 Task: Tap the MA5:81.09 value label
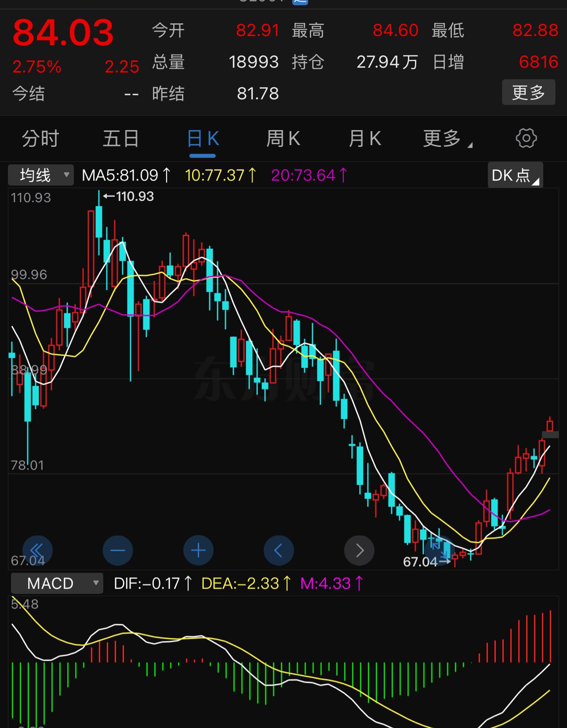coord(126,175)
